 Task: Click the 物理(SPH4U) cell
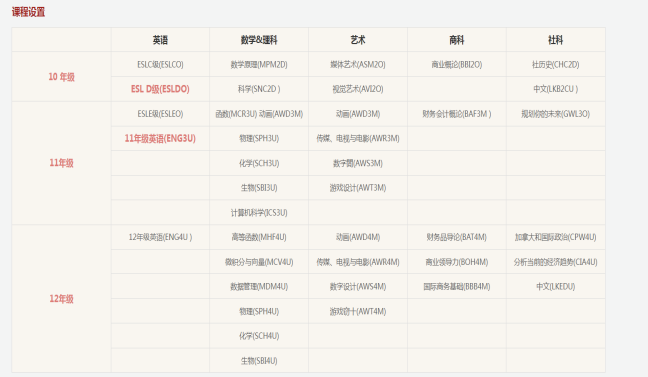click(259, 311)
